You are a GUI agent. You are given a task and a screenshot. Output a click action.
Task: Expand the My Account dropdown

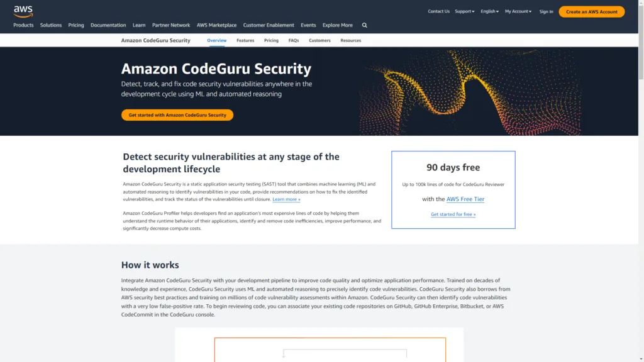click(x=518, y=11)
